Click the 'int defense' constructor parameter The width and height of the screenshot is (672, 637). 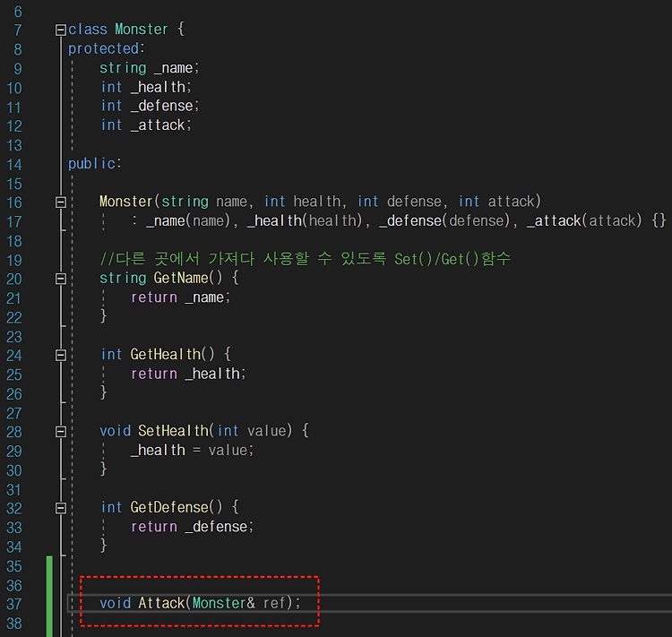400,202
